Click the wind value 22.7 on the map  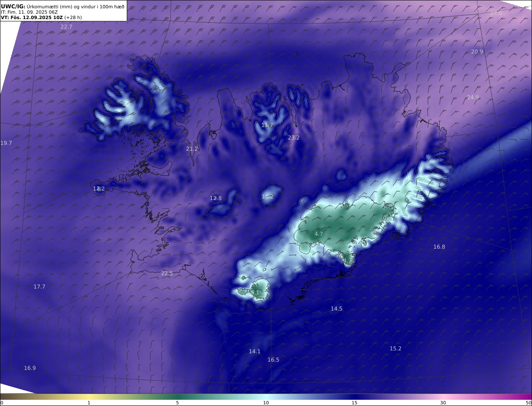66,27
